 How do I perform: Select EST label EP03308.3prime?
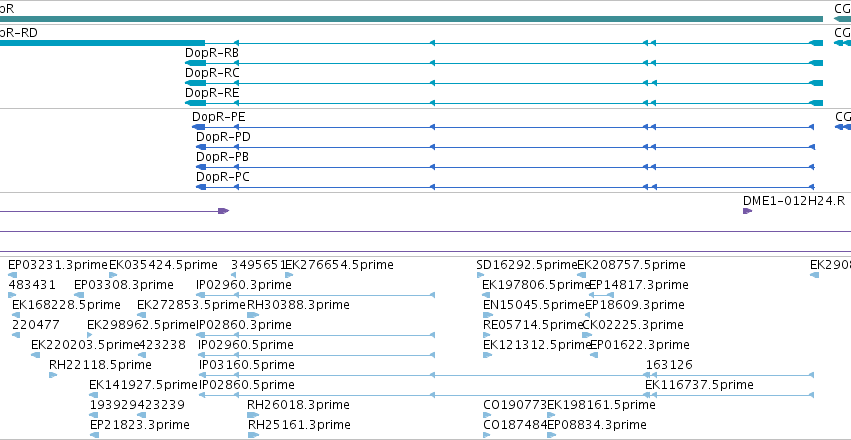pos(124,285)
